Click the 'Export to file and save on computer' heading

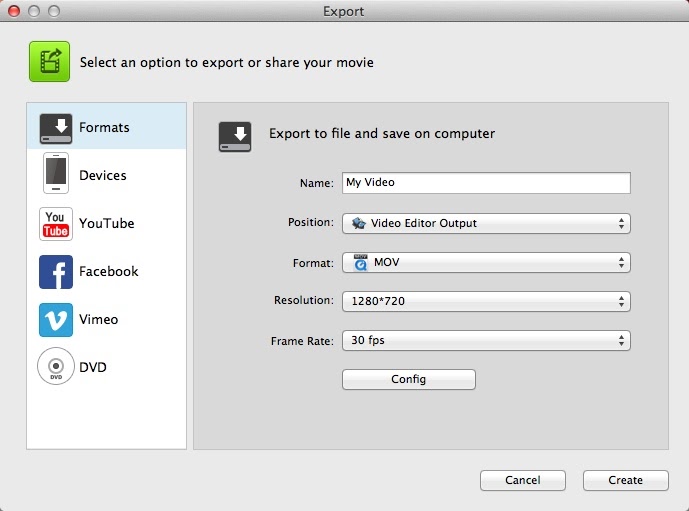pyautogui.click(x=382, y=133)
